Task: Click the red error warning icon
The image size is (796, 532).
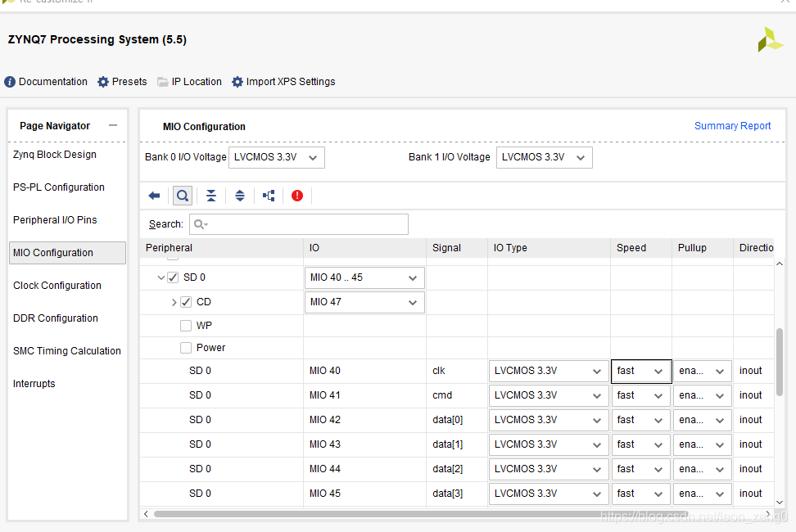Action: coord(296,196)
